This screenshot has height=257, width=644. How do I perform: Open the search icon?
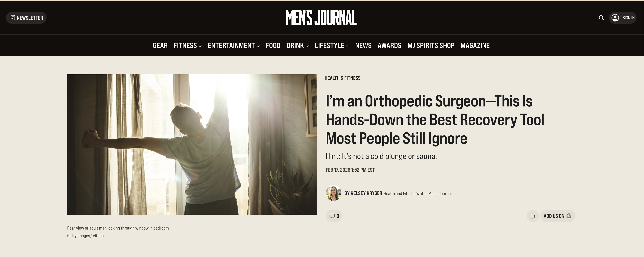601,18
